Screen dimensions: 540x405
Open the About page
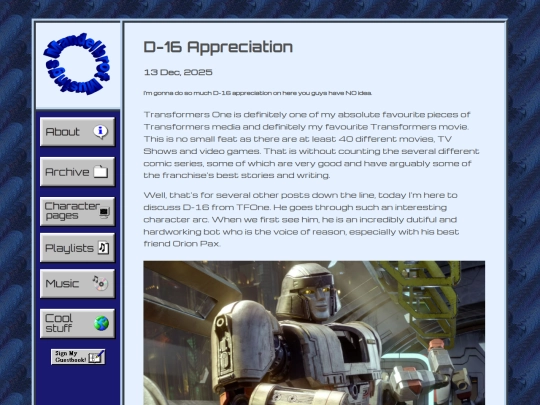[77, 132]
